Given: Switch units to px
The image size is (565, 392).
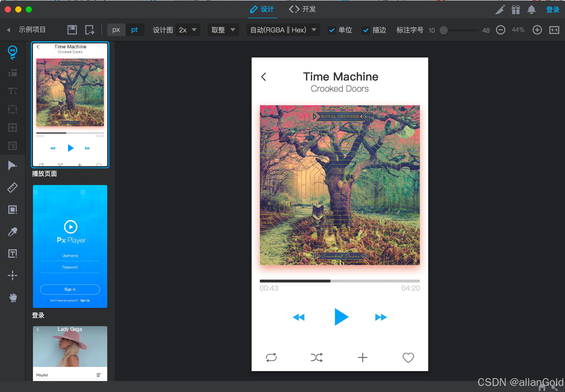Looking at the screenshot, I should [x=116, y=30].
